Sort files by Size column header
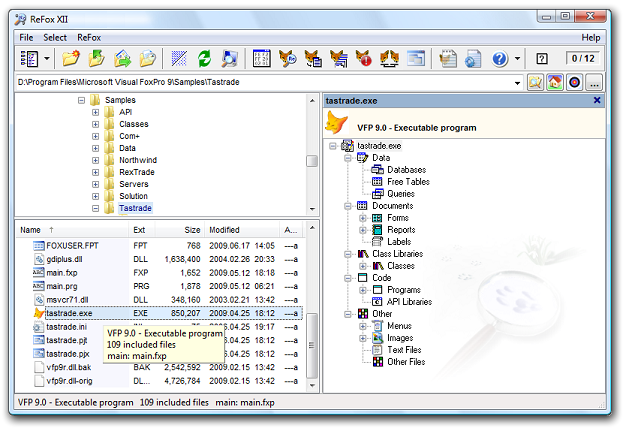The image size is (623, 428). tap(191, 230)
